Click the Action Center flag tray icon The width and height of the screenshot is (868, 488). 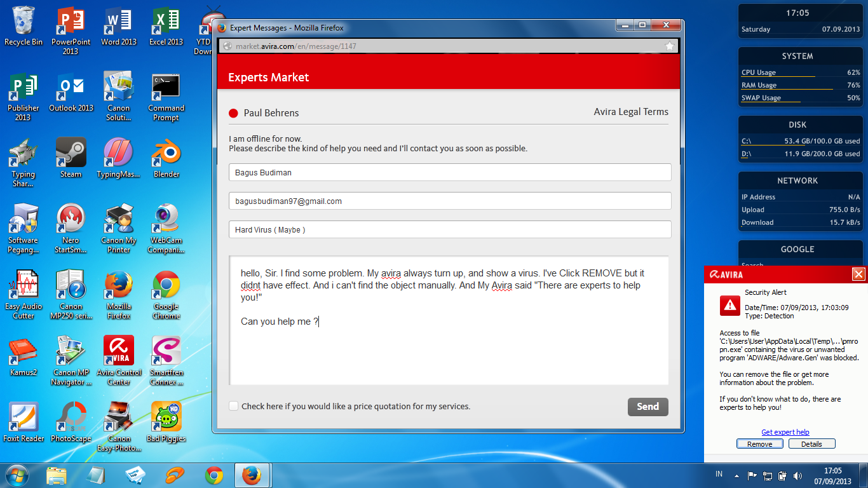coord(752,475)
